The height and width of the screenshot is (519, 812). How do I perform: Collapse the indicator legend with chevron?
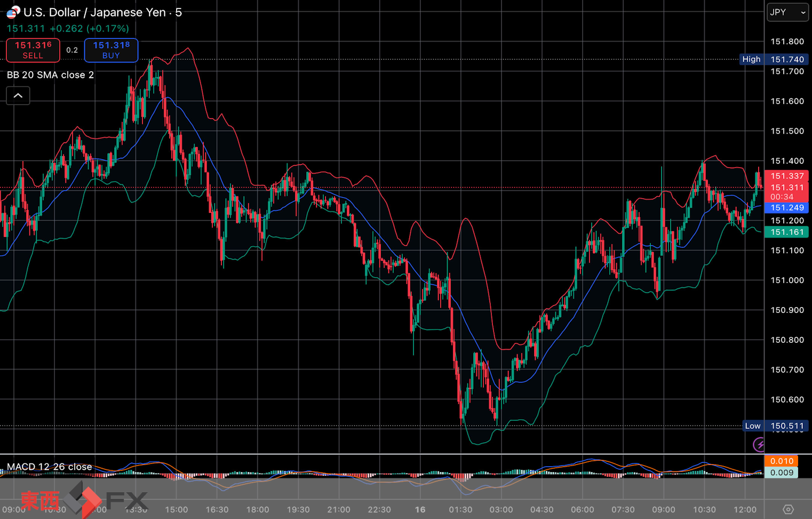tap(18, 96)
